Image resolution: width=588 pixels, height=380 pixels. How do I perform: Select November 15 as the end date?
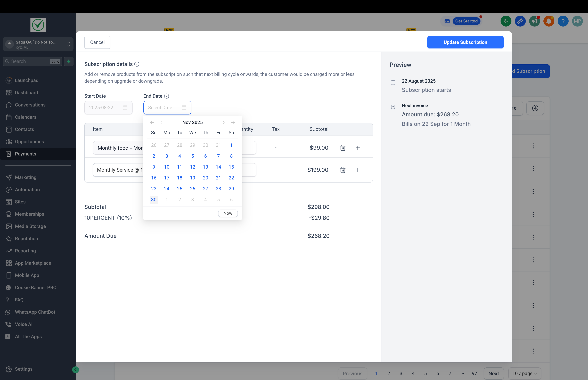231,167
